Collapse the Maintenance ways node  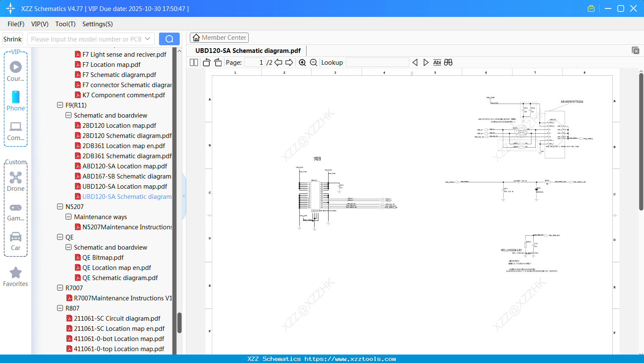click(x=69, y=217)
